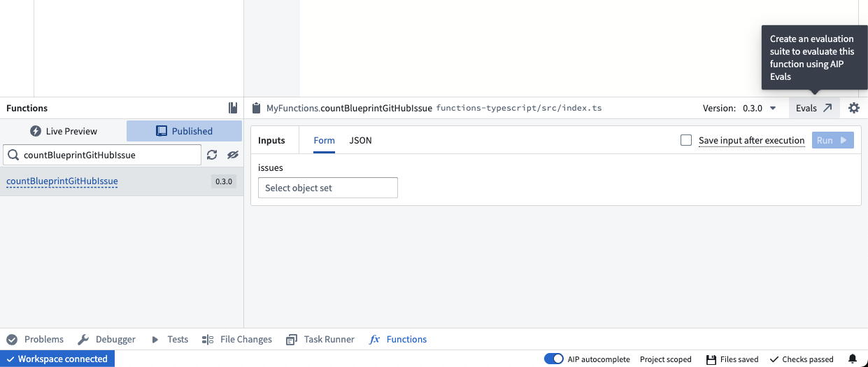Viewport: 868px width, 367px height.
Task: Switch to the Live Preview tab
Action: point(63,131)
